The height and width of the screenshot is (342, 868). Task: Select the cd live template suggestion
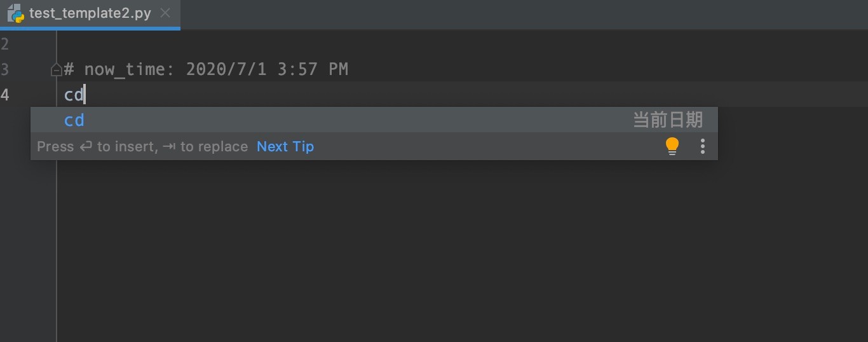point(374,120)
